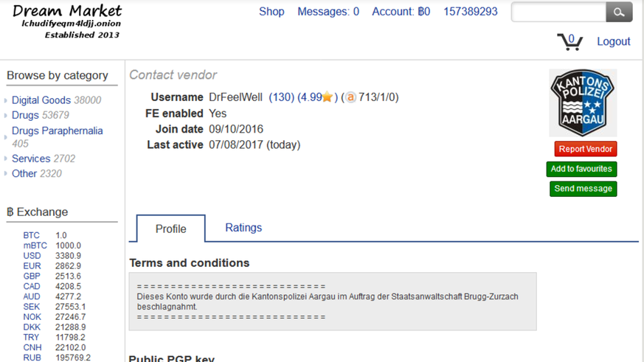The height and width of the screenshot is (362, 644).
Task: Open the Drugs category link
Action: [x=25, y=115]
